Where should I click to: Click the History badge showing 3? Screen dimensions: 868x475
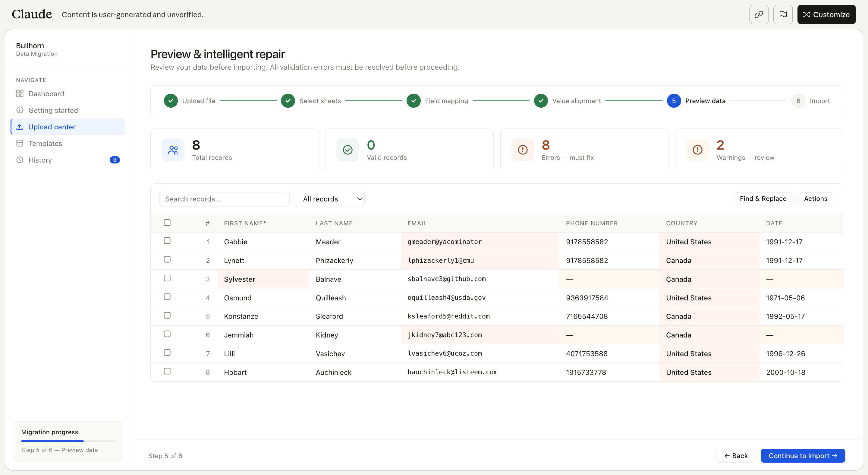tap(115, 160)
